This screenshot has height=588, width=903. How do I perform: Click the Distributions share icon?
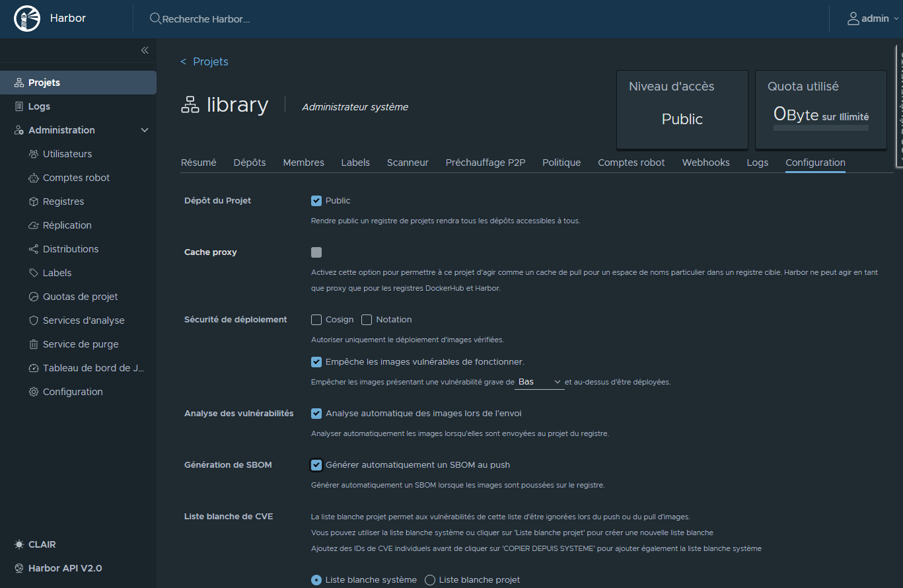(34, 249)
